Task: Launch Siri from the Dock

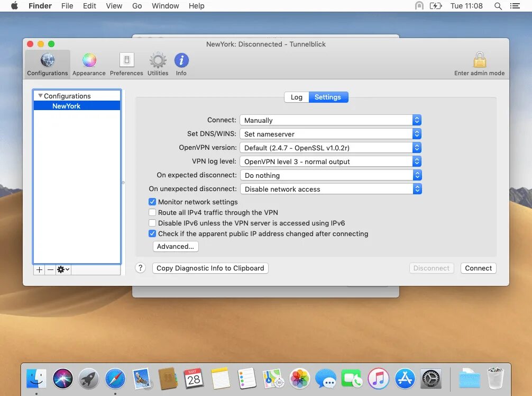Action: pyautogui.click(x=63, y=379)
